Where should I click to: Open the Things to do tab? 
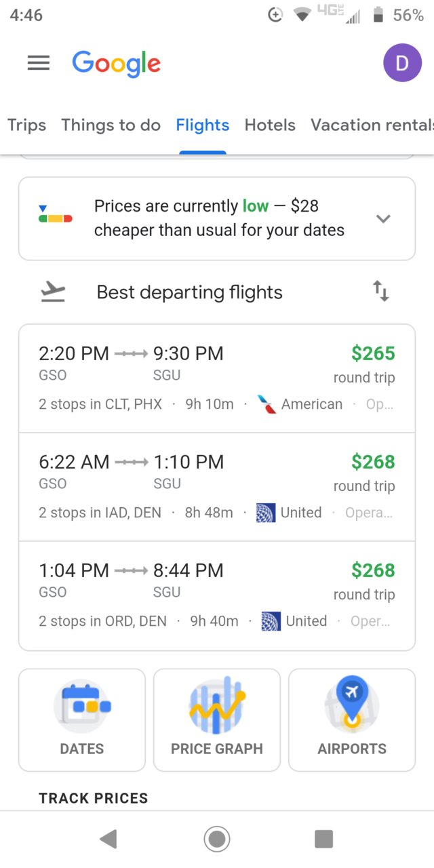[111, 125]
